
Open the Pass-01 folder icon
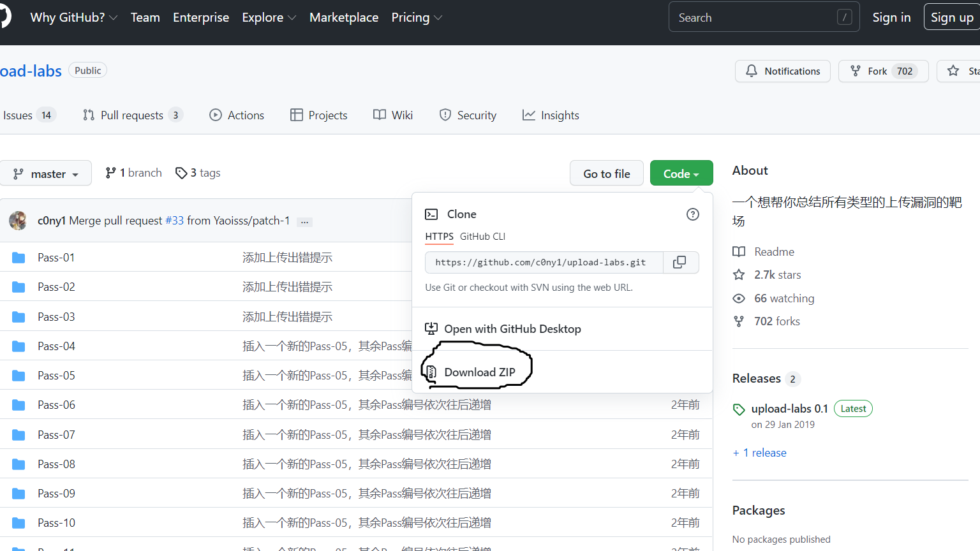pos(19,258)
